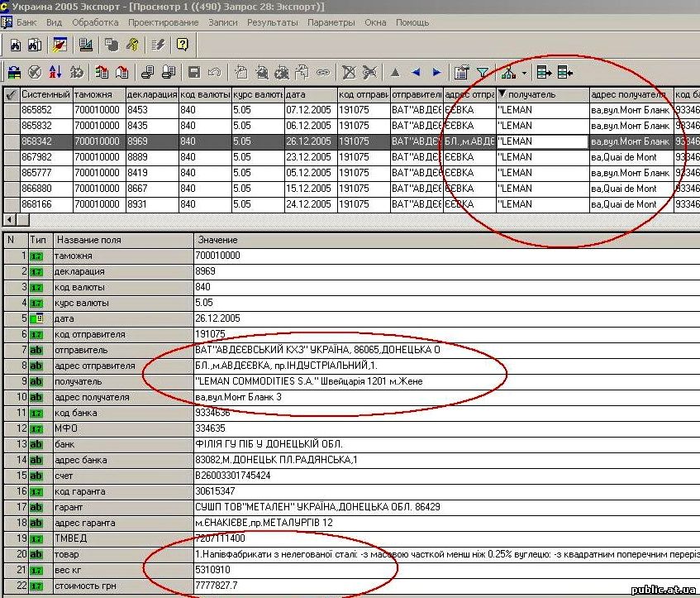The height and width of the screenshot is (598, 700).
Task: Click the вес кг value 5310910
Action: pyautogui.click(x=446, y=570)
